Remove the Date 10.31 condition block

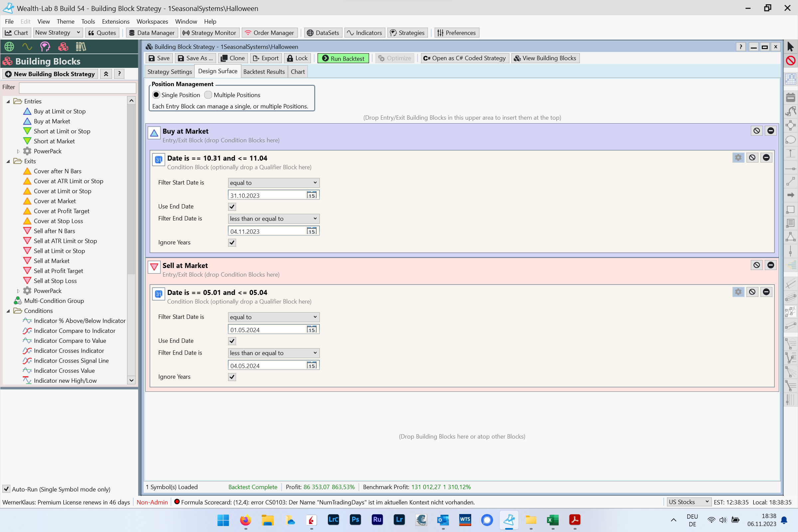coord(766,157)
